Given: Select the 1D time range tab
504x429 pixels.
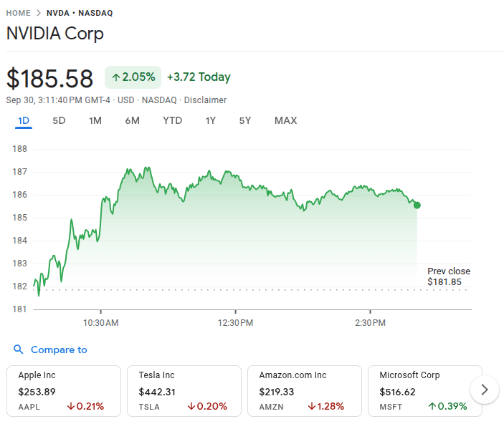Looking at the screenshot, I should 24,120.
